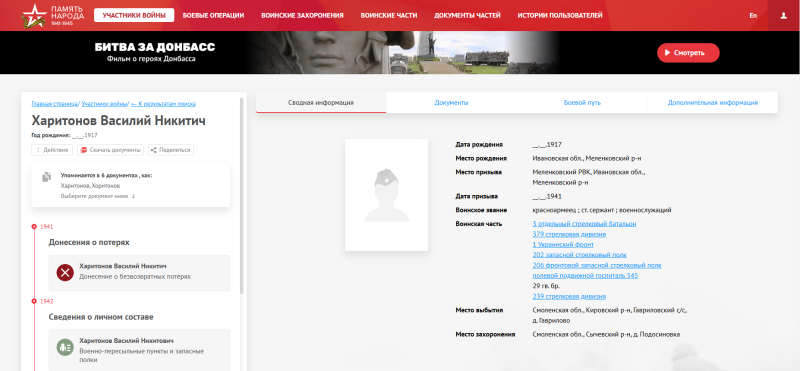Click the Память Народа star logo
The image size is (800, 371).
click(x=34, y=16)
